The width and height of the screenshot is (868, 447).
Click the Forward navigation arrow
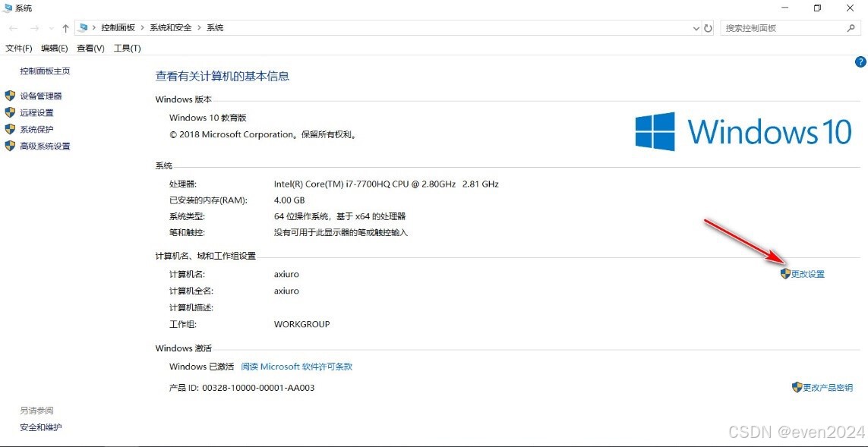[x=34, y=28]
